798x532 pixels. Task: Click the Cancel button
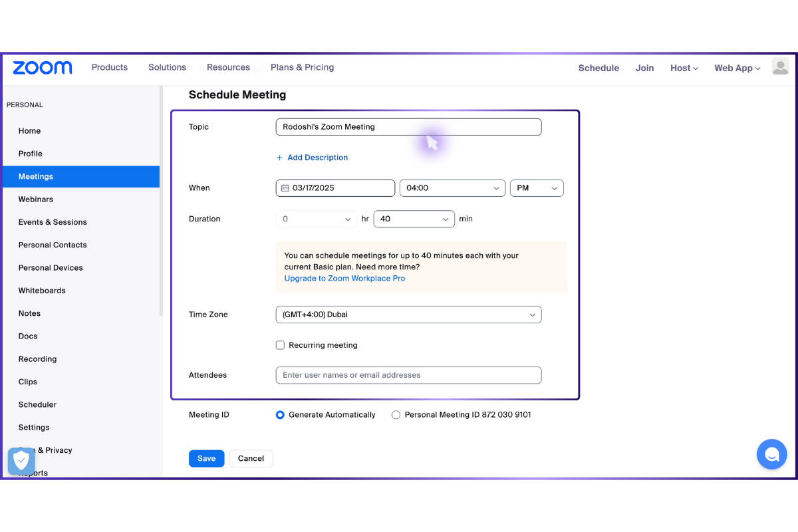click(x=251, y=458)
